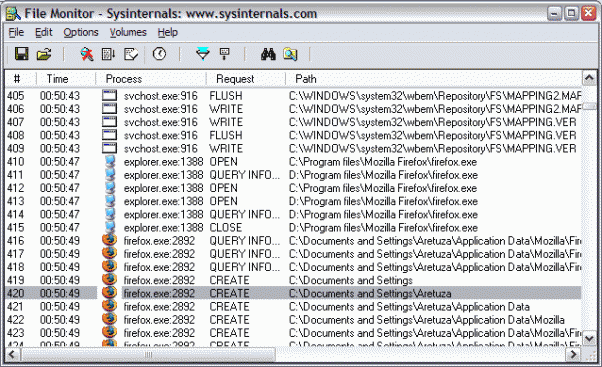Toggle the Autoscroll toolbar icon

point(108,54)
